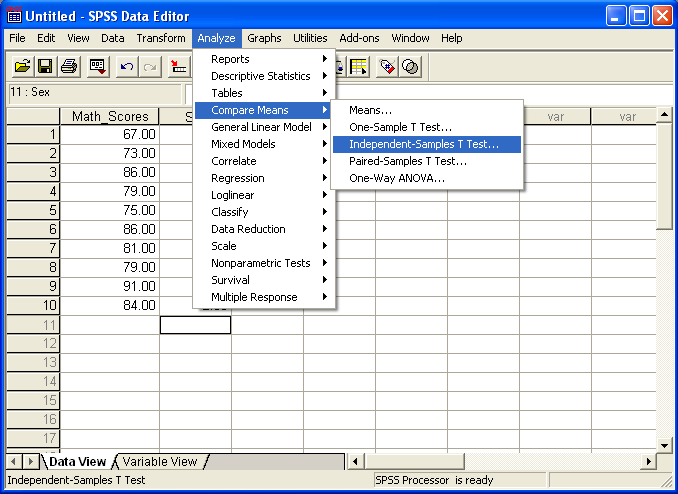This screenshot has height=494, width=678.
Task: Click the Select Cases table icon
Action: tap(358, 67)
